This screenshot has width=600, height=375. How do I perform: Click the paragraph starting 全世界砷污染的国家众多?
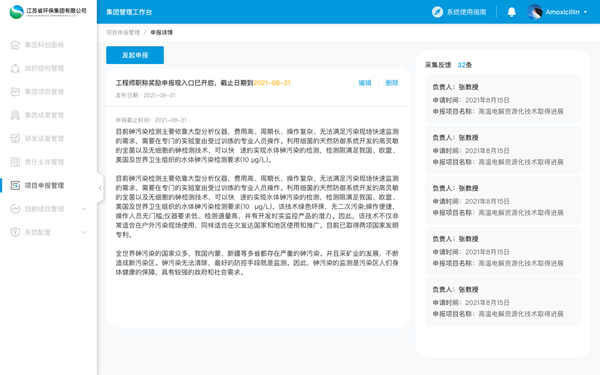pyautogui.click(x=257, y=263)
